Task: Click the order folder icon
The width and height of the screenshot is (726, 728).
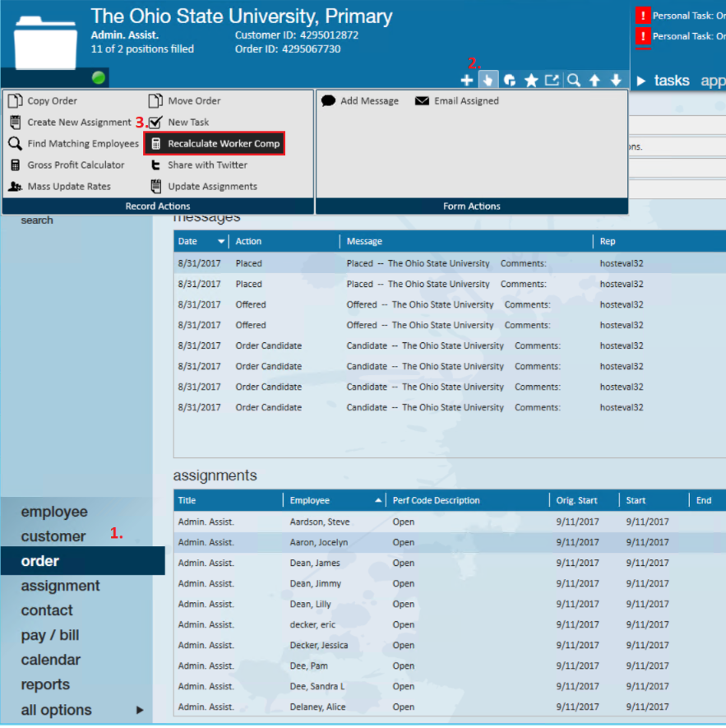Action: (45, 43)
